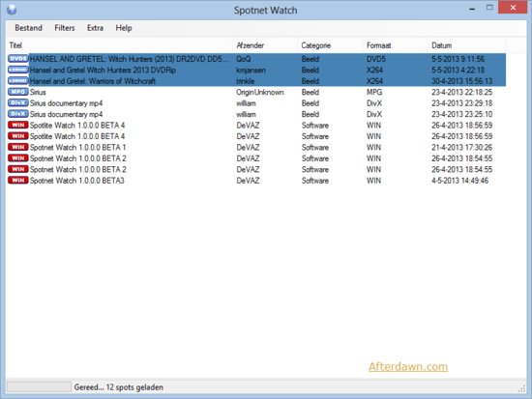Select the title 'Spotnet Watch 1.0.0.0 BETA 1'
532x399 pixels.
(77, 147)
